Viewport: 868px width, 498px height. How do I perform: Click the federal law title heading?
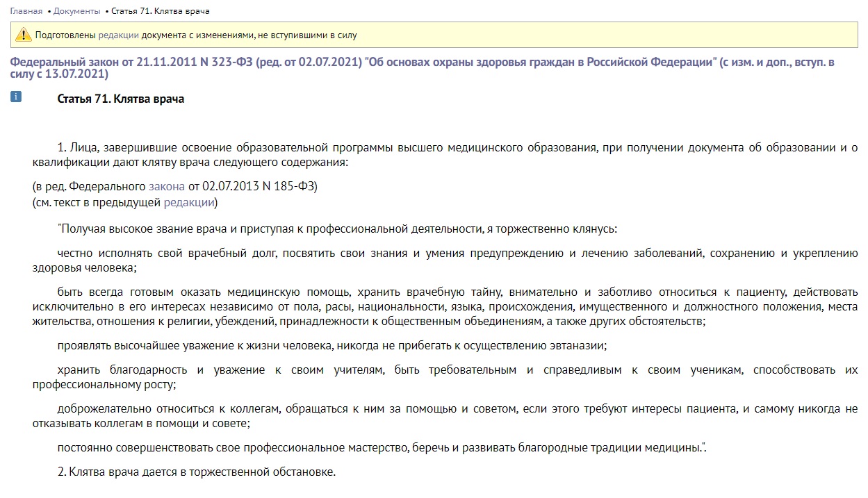422,68
